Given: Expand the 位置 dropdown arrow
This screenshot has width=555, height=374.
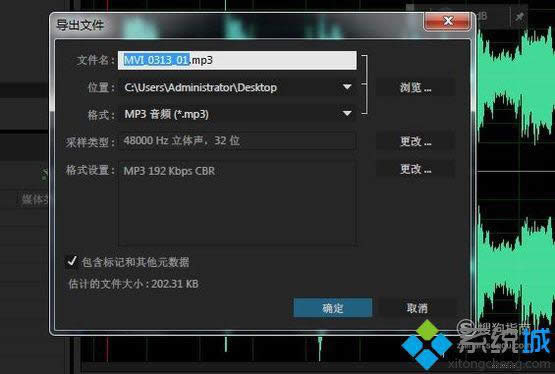Looking at the screenshot, I should click(x=347, y=87).
